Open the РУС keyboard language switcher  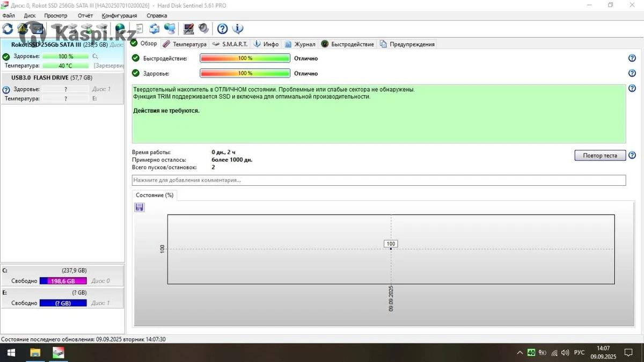pos(579,353)
